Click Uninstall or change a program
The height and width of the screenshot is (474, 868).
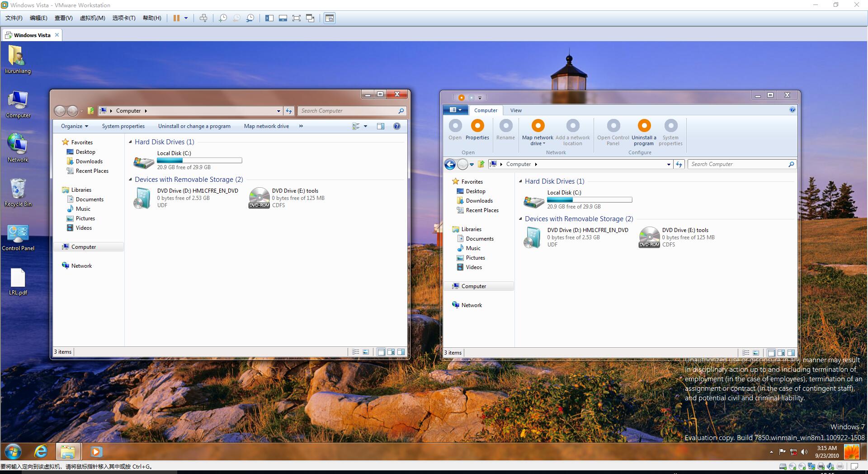(x=194, y=126)
